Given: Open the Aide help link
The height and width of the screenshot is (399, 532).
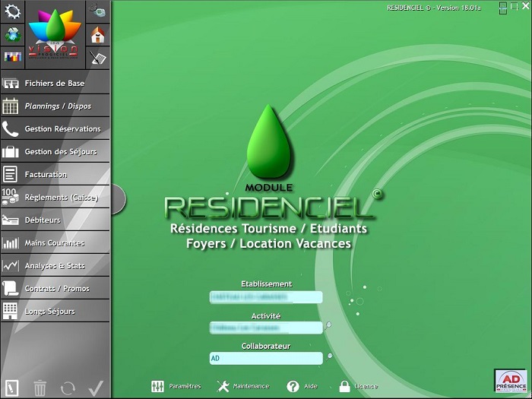Looking at the screenshot, I should pyautogui.click(x=304, y=386).
